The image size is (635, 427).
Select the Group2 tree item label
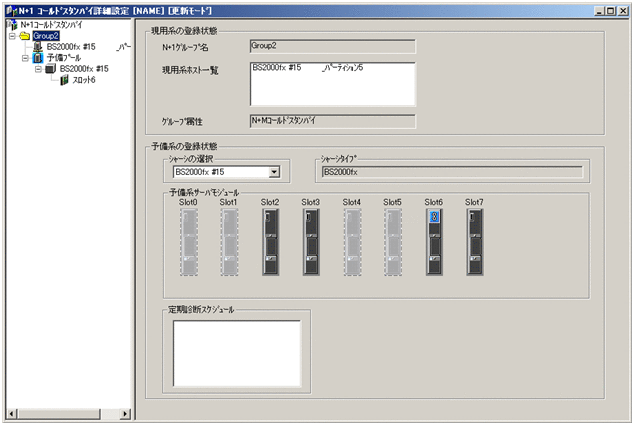click(x=46, y=36)
